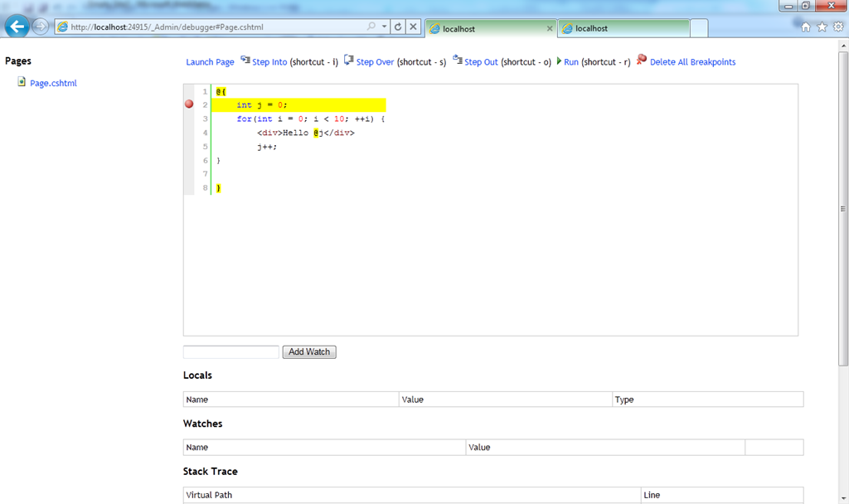The image size is (849, 504).
Task: Click the green Run arrow icon
Action: click(559, 61)
